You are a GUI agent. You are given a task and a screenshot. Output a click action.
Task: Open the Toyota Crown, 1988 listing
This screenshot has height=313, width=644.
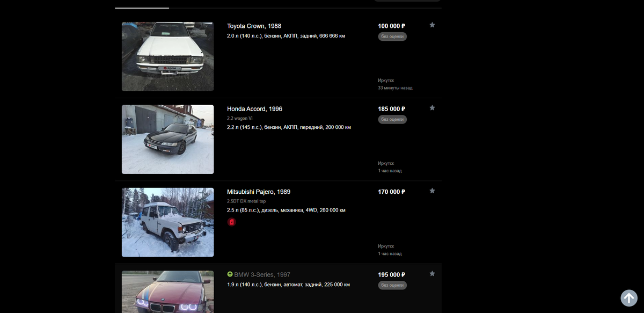[254, 26]
